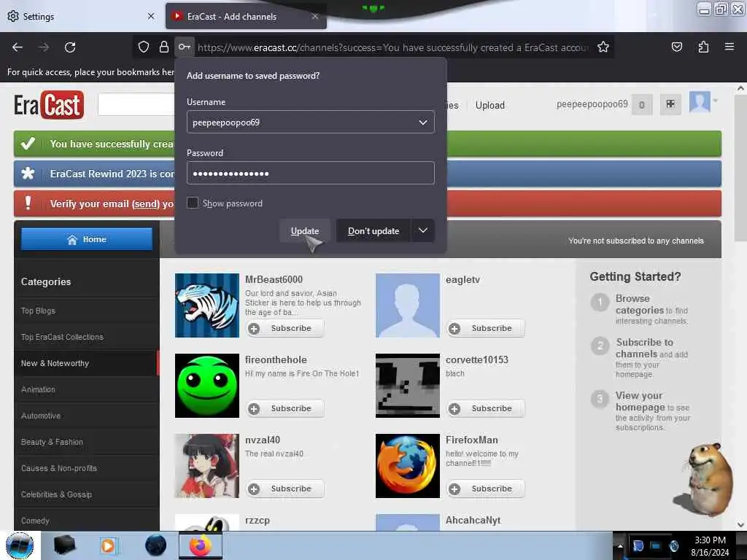This screenshot has width=747, height=560.
Task: Click the site security padlock icon
Action: point(164,47)
